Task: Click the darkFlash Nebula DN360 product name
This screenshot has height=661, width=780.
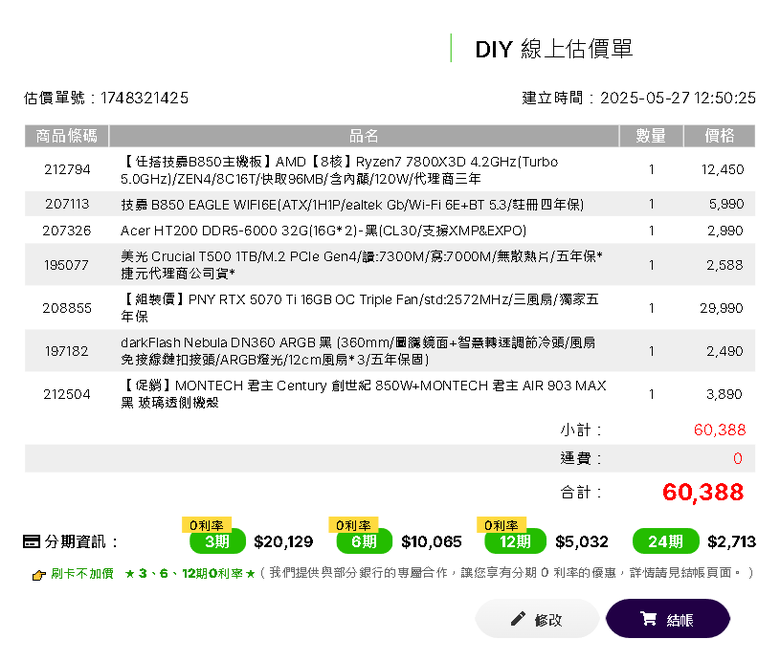Action: pos(358,351)
